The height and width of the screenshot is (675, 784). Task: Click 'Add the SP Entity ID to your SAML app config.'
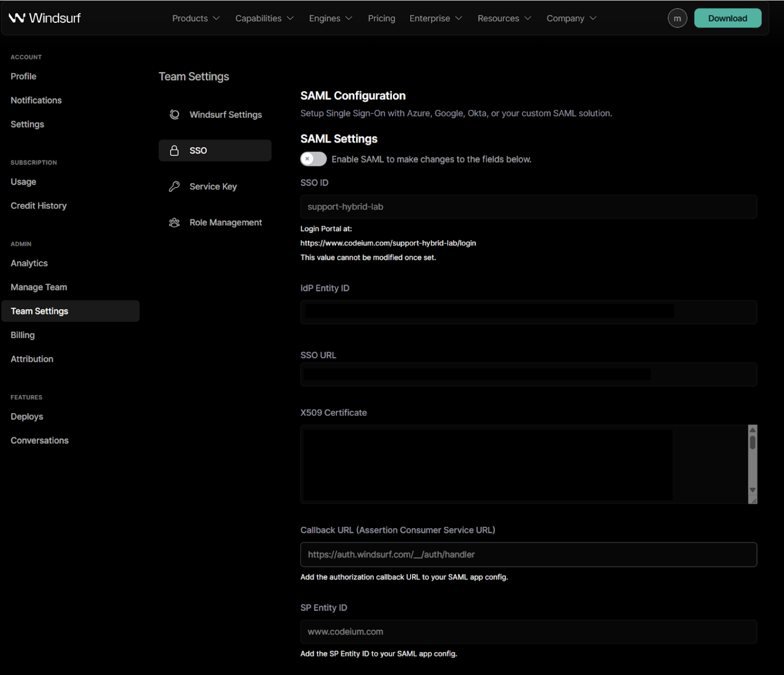pyautogui.click(x=378, y=653)
